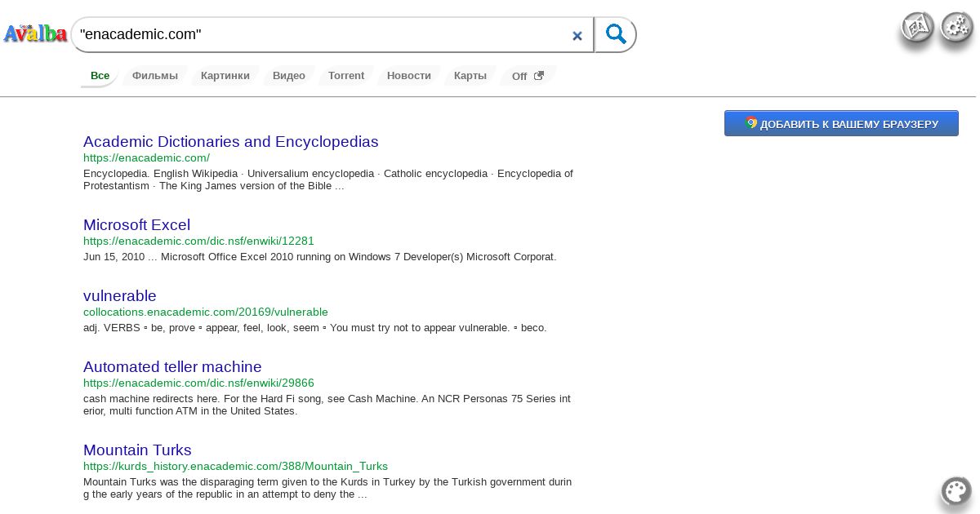
Task: Click the snippet starting 'Encyclopedia. English Wikipedia'
Action: point(328,179)
